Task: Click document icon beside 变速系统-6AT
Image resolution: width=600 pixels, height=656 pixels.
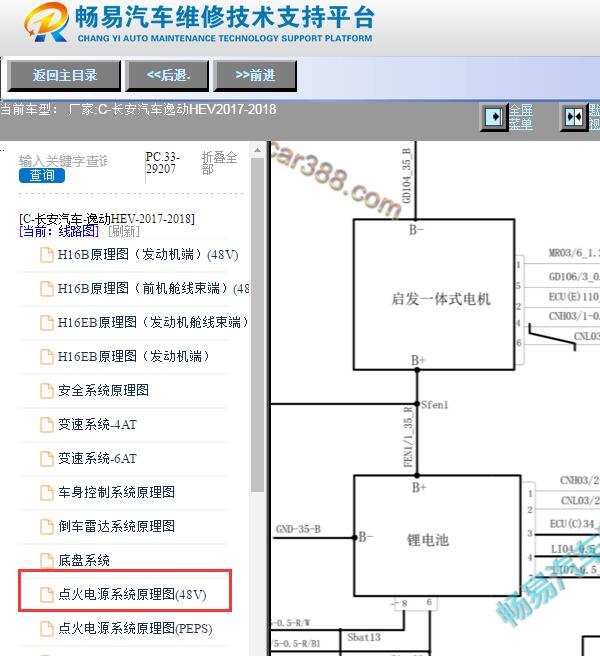Action: (x=47, y=459)
